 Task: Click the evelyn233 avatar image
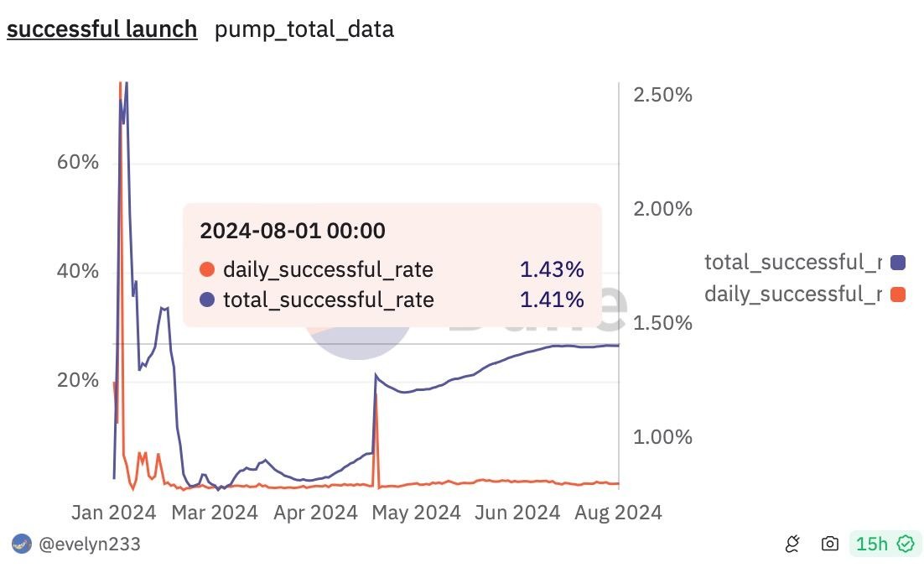(x=22, y=544)
